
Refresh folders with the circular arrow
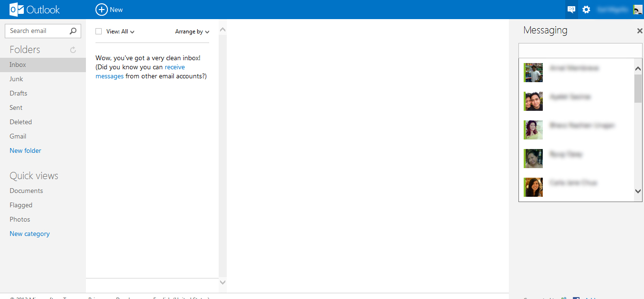[73, 50]
